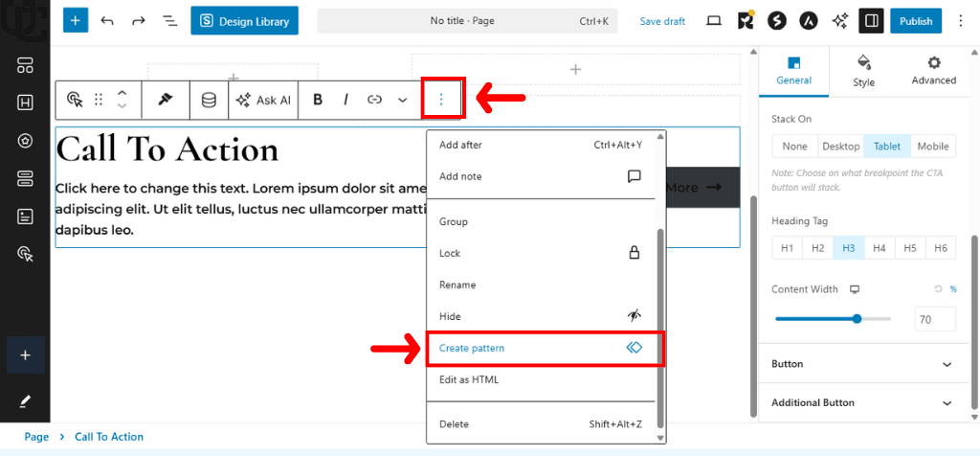Open the block inserter plus button

point(76,21)
